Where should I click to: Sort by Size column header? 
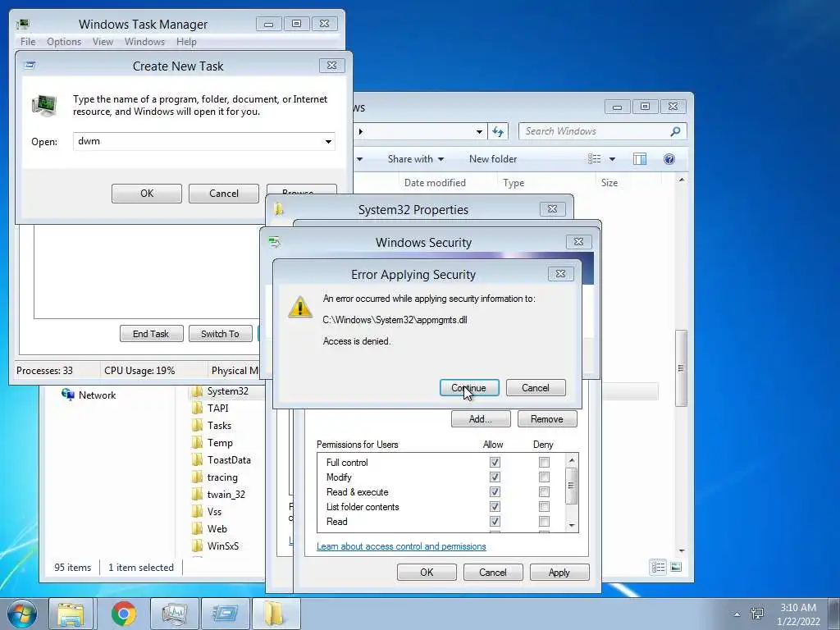point(609,183)
